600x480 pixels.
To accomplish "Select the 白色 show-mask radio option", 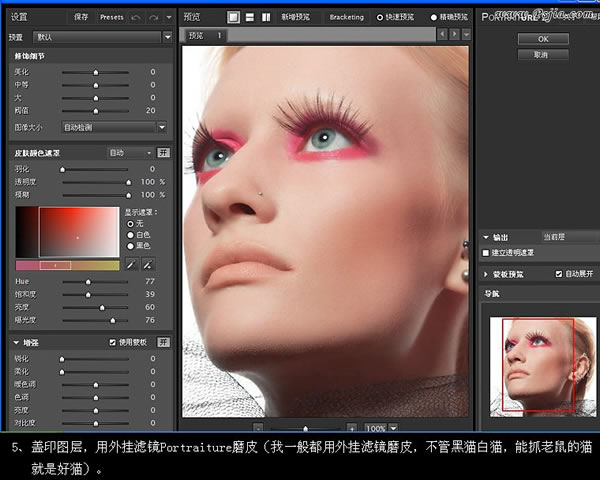I will coord(130,235).
